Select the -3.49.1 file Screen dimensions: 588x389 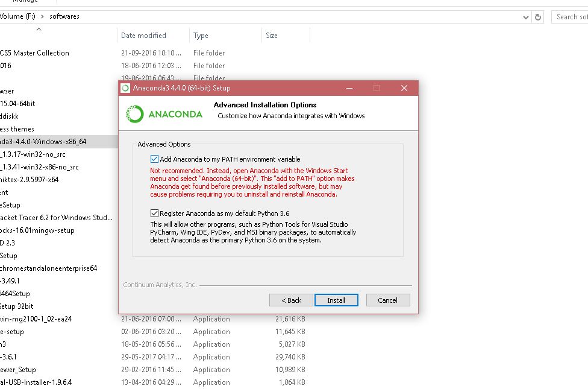pyautogui.click(x=10, y=281)
